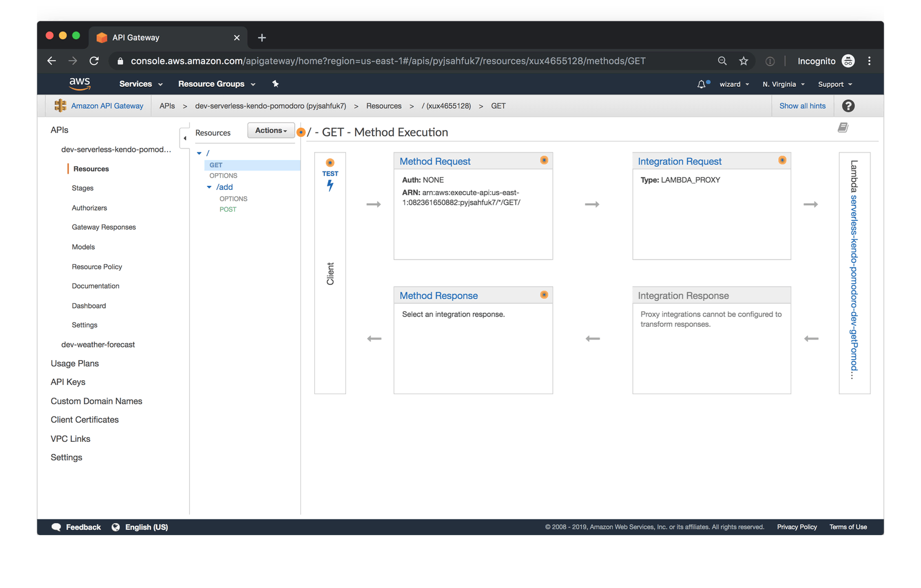The height and width of the screenshot is (588, 921).
Task: Open the help question mark icon
Action: [848, 106]
